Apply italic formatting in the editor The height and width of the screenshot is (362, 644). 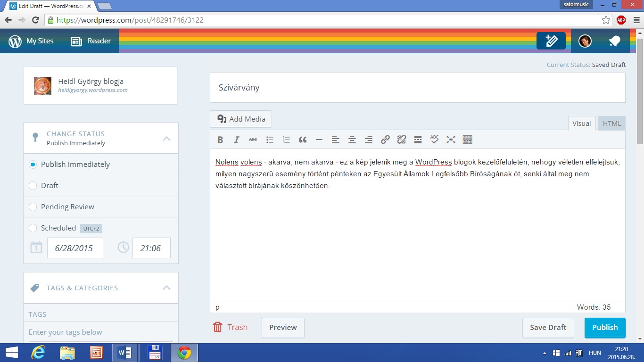(x=237, y=140)
